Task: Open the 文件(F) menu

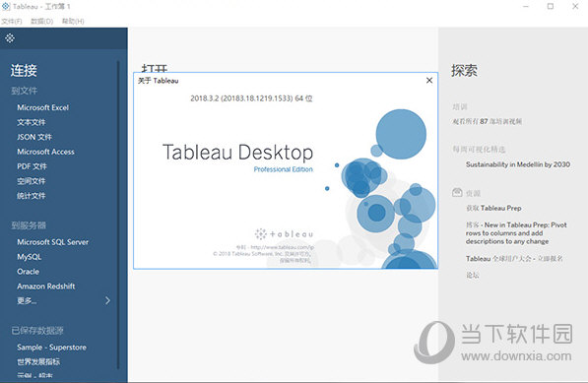Action: pyautogui.click(x=11, y=21)
